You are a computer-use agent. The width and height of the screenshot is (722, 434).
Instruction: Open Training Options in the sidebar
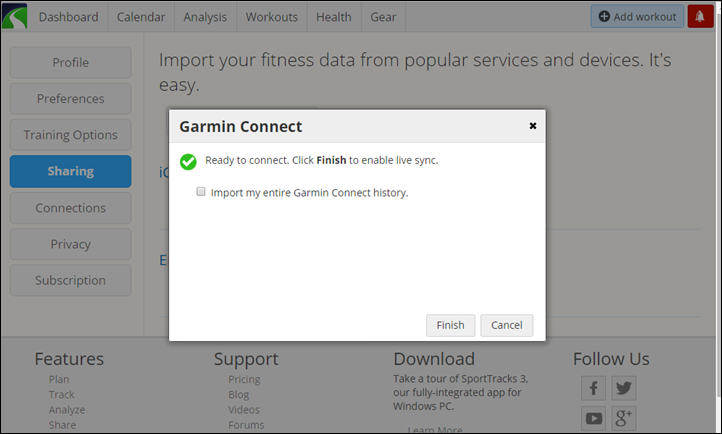(70, 135)
